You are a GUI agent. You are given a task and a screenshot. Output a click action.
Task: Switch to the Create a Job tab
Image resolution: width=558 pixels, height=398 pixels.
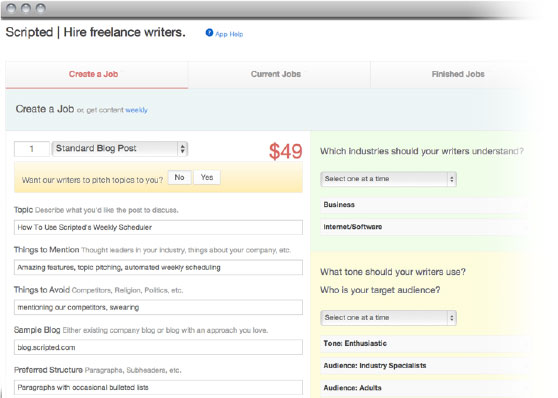pyautogui.click(x=97, y=74)
